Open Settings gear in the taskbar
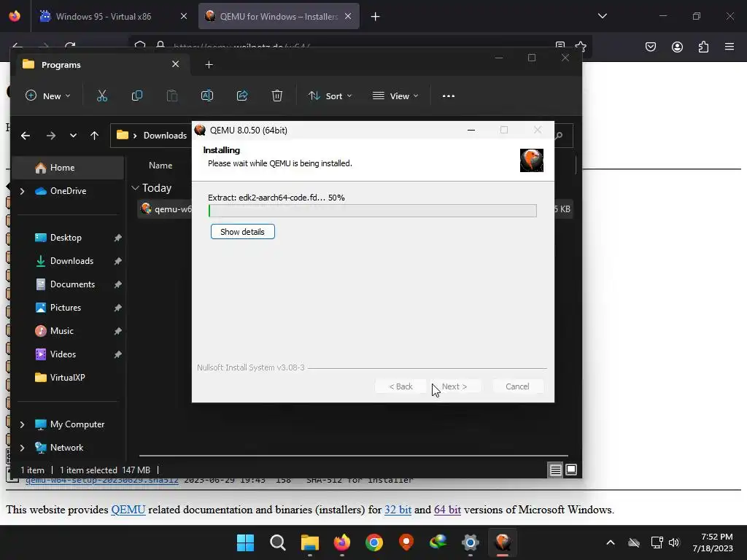 pyautogui.click(x=471, y=542)
